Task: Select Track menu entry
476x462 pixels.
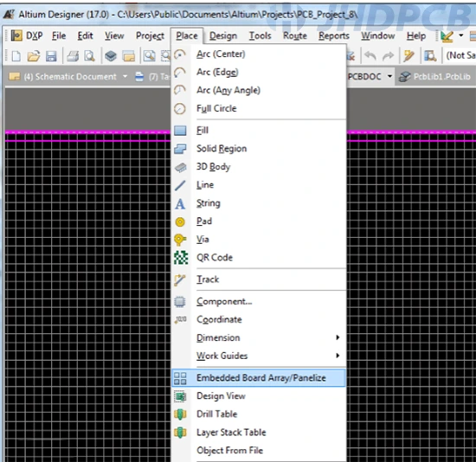Action: click(259, 279)
